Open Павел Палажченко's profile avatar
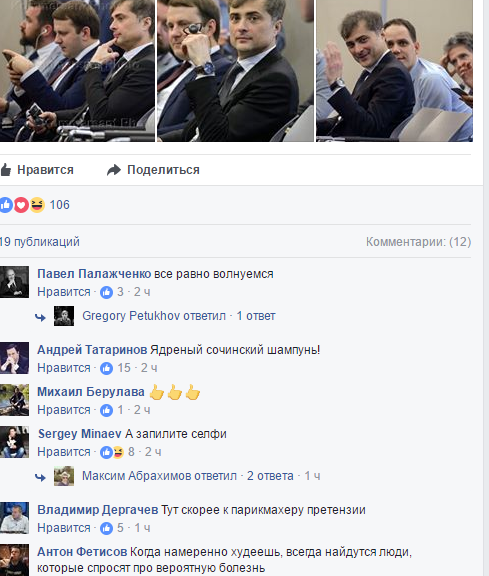 14,282
